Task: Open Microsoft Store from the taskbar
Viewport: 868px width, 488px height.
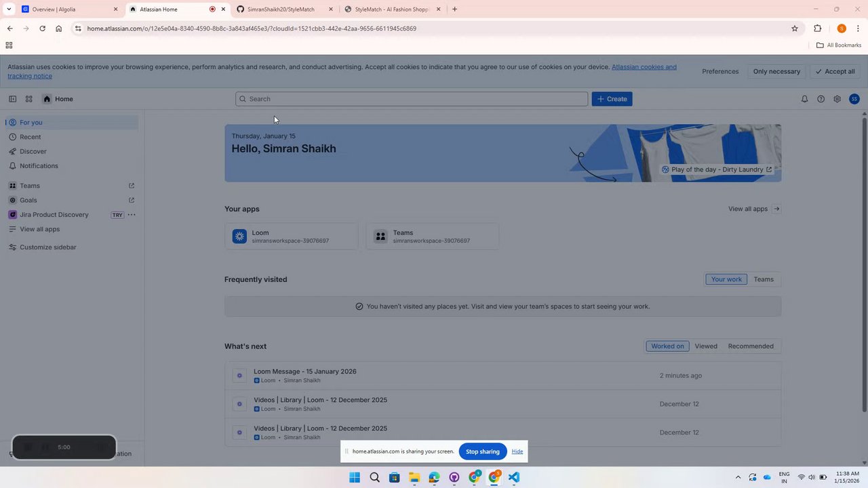Action: (395, 477)
